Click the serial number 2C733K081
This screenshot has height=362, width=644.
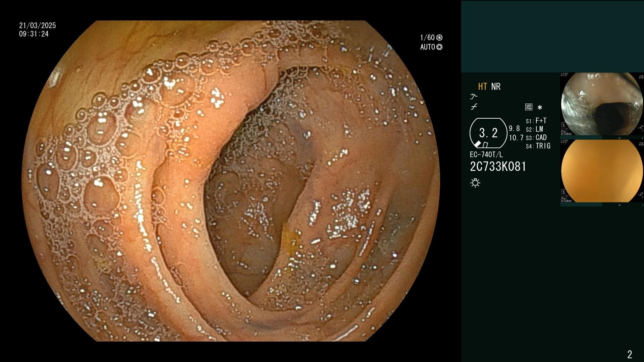(x=498, y=167)
